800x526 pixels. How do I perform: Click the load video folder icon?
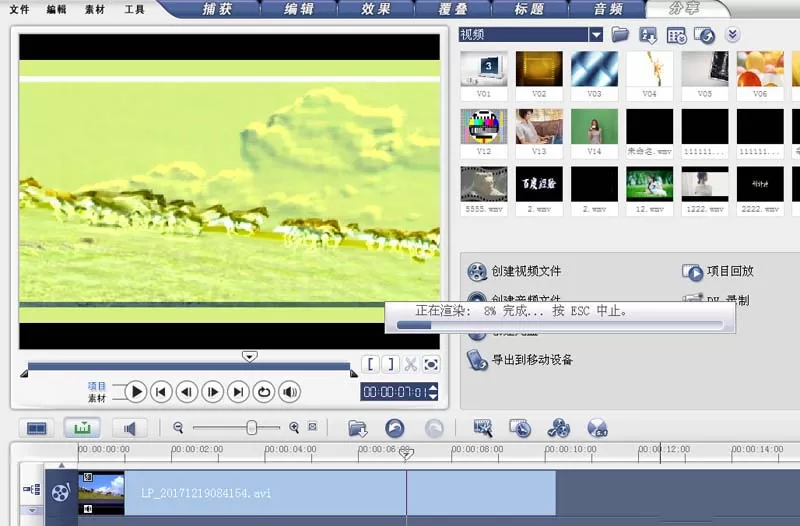(620, 35)
